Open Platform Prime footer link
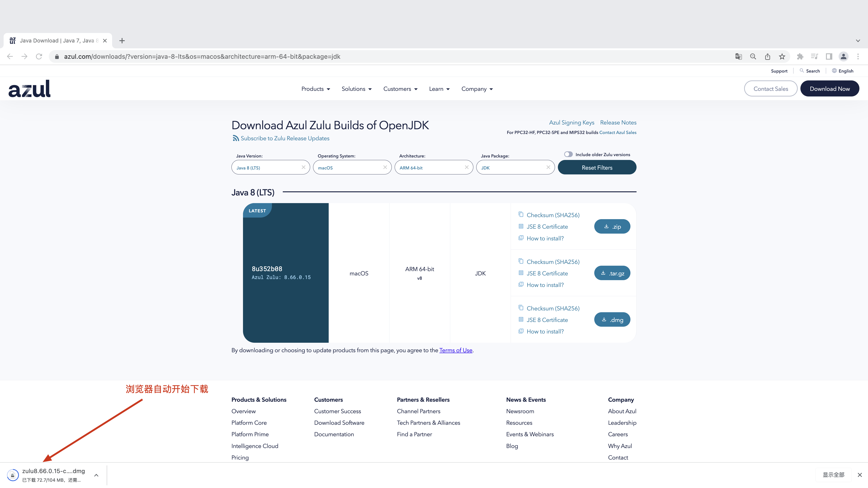This screenshot has height=488, width=868. [250, 434]
